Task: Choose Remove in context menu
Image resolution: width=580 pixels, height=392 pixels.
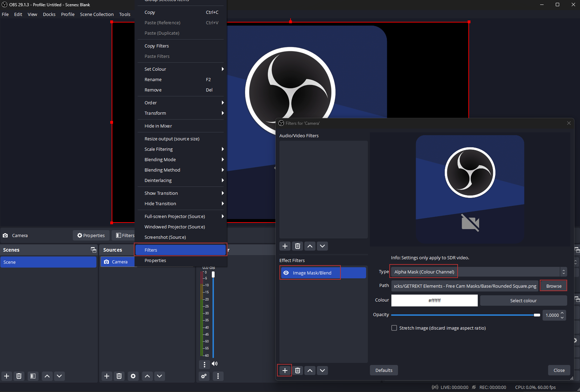Action: point(181,90)
